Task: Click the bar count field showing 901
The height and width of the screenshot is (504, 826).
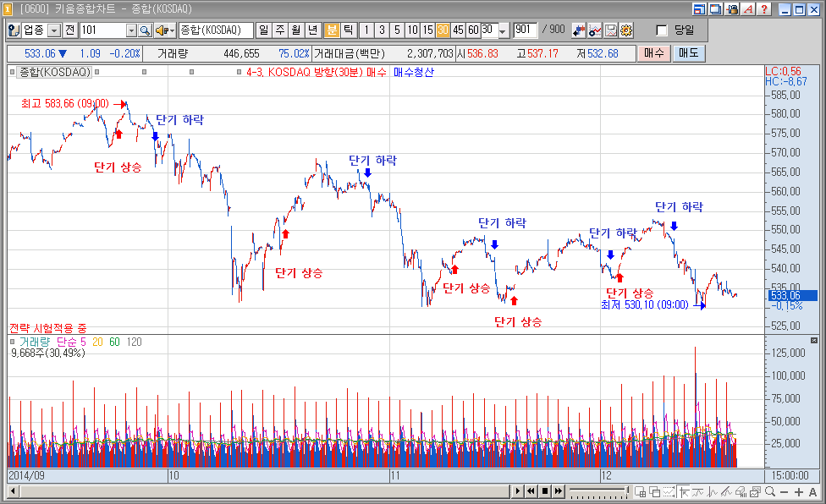Action: click(x=526, y=30)
